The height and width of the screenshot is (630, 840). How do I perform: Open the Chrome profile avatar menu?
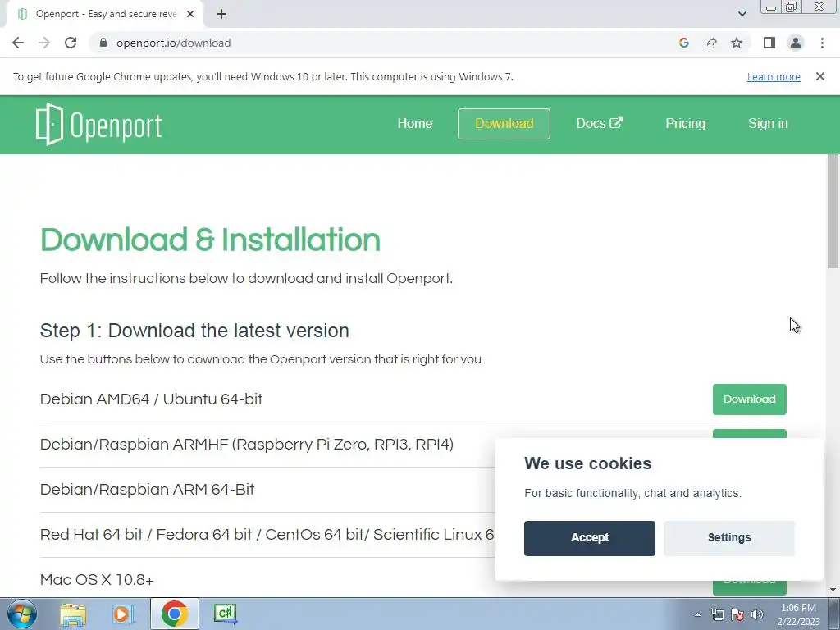[796, 43]
